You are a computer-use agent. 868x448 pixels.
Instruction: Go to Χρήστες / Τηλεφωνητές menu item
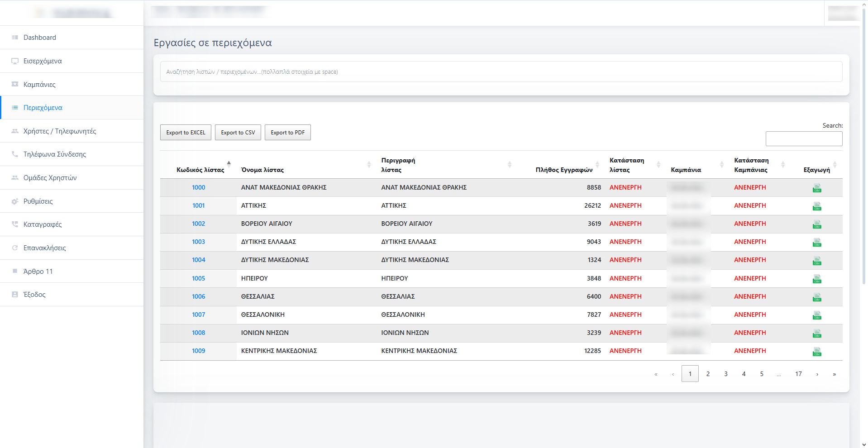pos(60,131)
